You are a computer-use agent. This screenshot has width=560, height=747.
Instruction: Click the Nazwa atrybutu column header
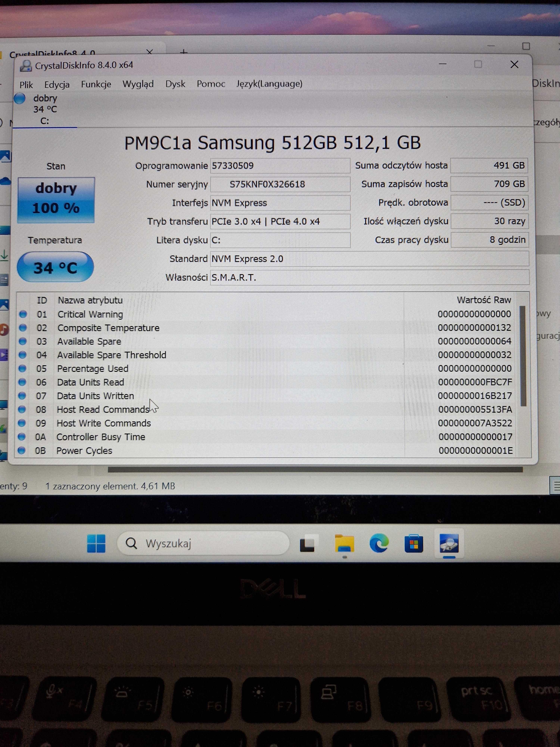pos(90,300)
